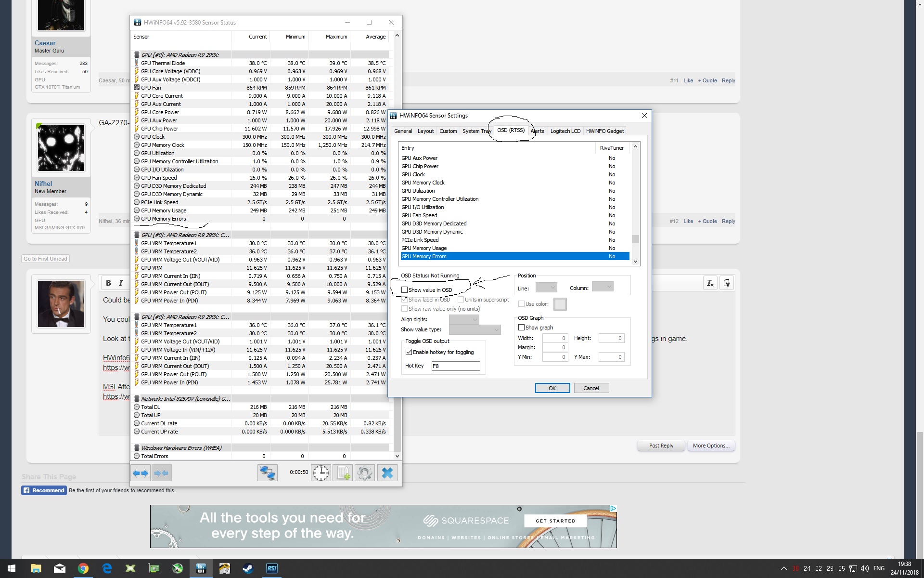Image resolution: width=924 pixels, height=578 pixels.
Task: Click the OSD Graph Height field
Action: 611,338
